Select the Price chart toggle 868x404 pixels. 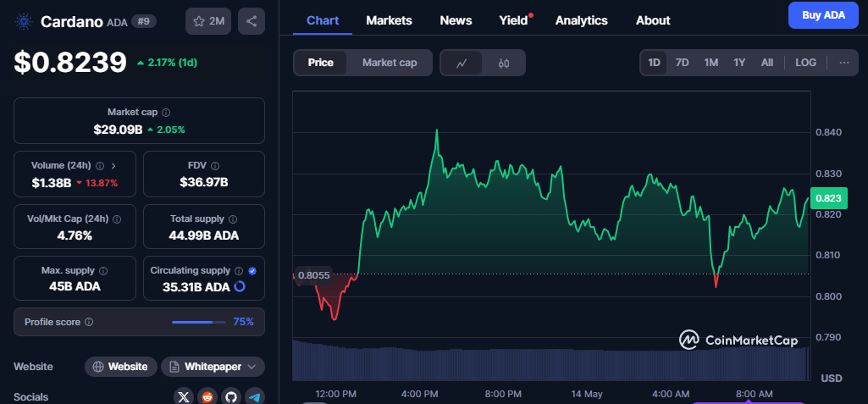tap(320, 63)
